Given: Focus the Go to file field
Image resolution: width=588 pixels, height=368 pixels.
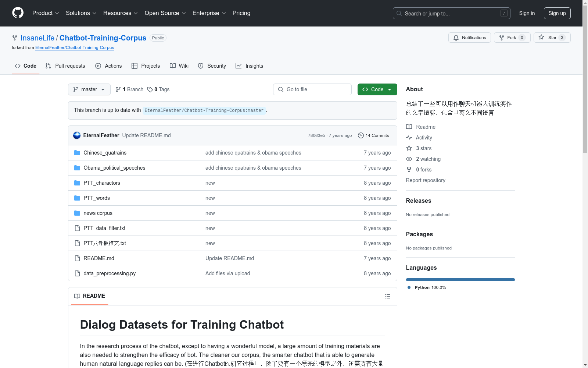Looking at the screenshot, I should pos(312,89).
